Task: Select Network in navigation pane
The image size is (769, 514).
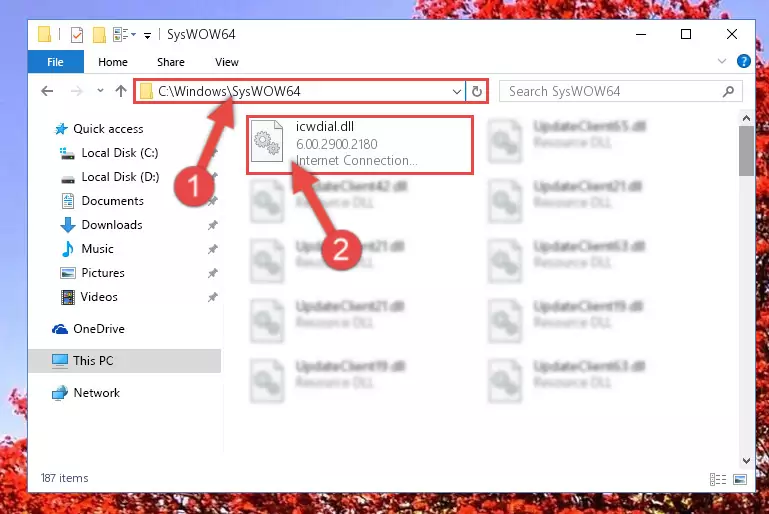Action: [97, 393]
